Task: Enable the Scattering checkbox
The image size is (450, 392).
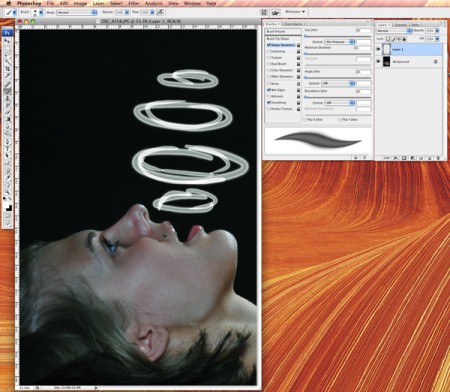Action: tap(269, 51)
